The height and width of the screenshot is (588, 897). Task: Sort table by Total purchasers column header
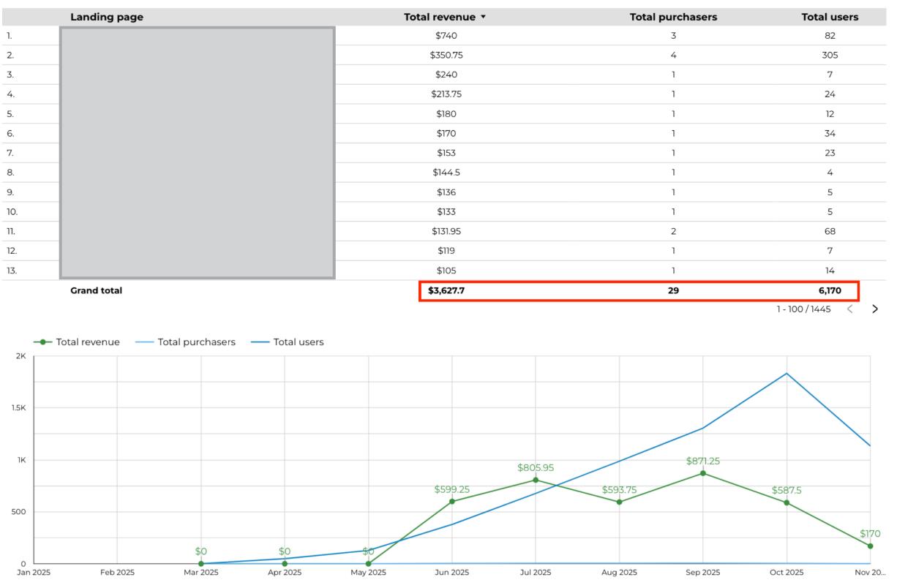(x=672, y=17)
